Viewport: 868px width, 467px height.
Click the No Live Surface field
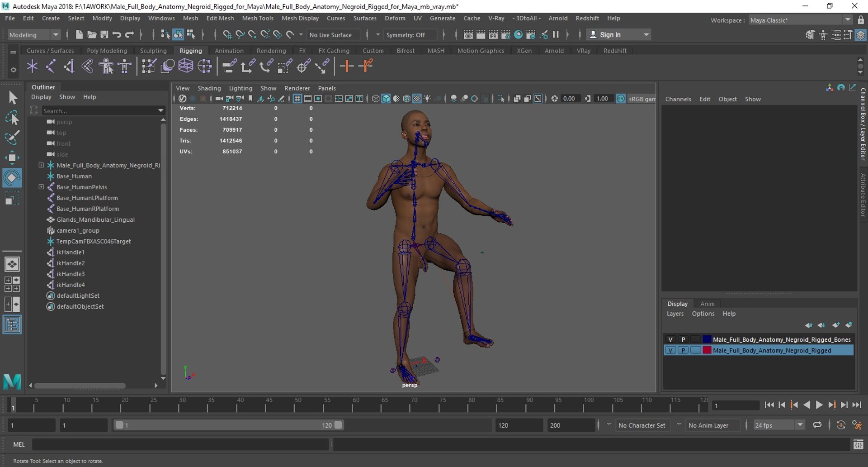tap(333, 35)
